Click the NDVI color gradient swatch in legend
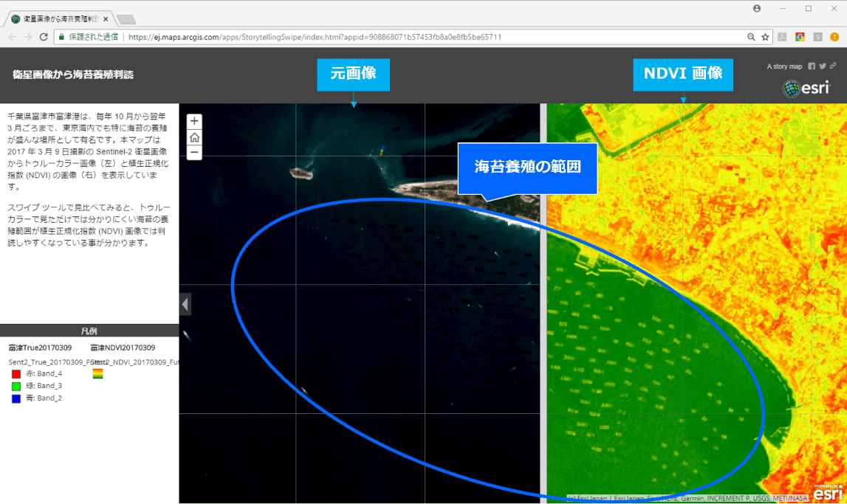The image size is (847, 504). pyautogui.click(x=98, y=374)
